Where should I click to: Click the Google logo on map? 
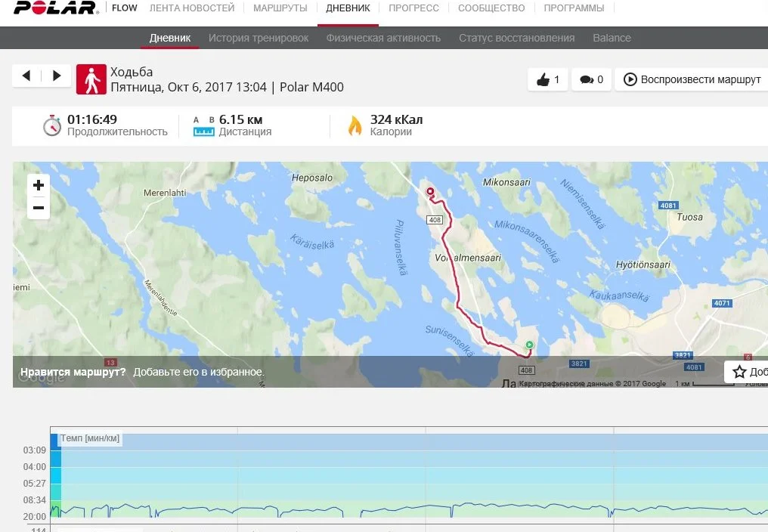[x=42, y=376]
